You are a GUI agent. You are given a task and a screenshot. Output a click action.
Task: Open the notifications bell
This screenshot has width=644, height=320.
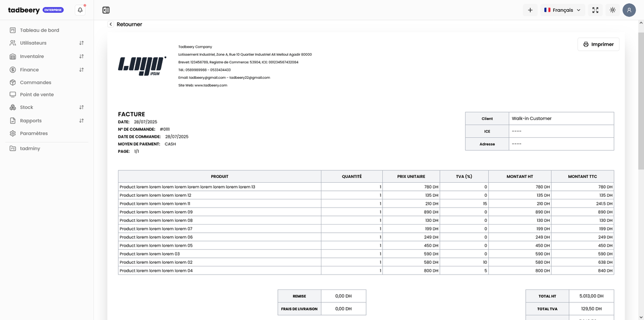[80, 10]
